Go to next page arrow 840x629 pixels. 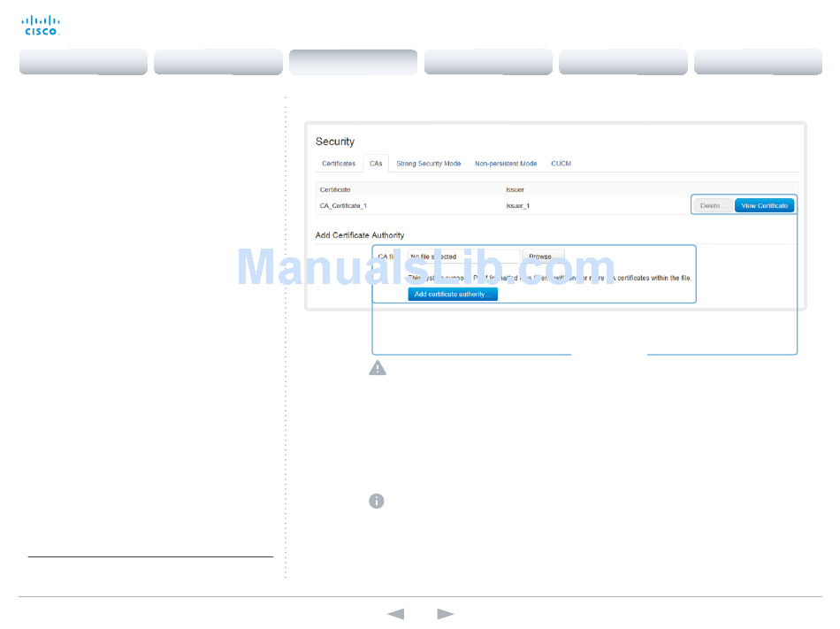click(445, 613)
